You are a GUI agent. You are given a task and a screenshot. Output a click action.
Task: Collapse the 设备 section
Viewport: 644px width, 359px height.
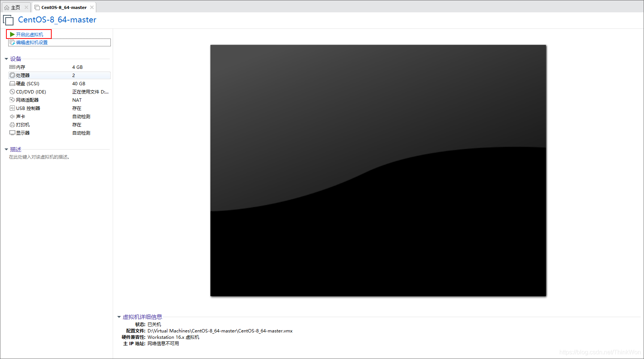click(x=6, y=59)
